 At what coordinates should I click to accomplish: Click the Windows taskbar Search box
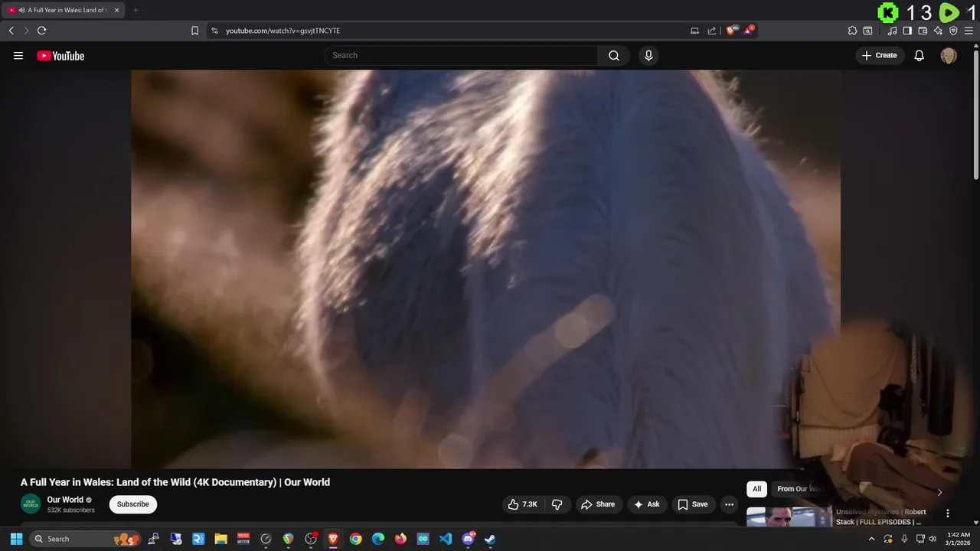click(x=85, y=539)
